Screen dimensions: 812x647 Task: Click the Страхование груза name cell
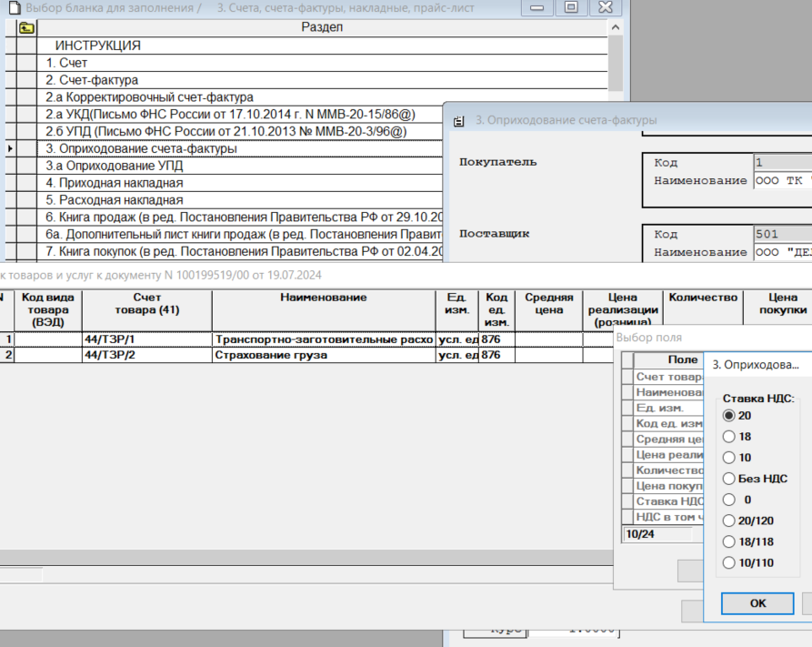[x=324, y=355]
